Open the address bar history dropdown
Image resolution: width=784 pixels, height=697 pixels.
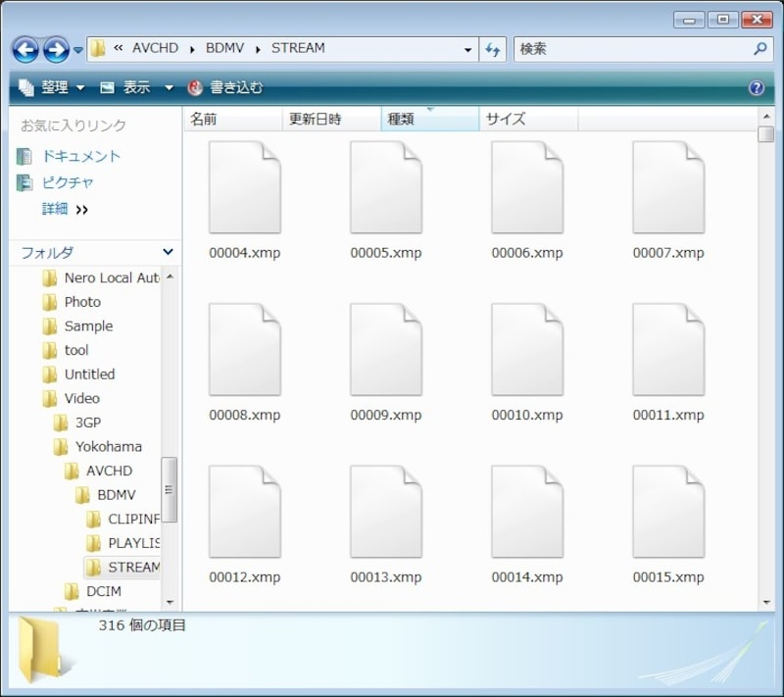(x=467, y=48)
